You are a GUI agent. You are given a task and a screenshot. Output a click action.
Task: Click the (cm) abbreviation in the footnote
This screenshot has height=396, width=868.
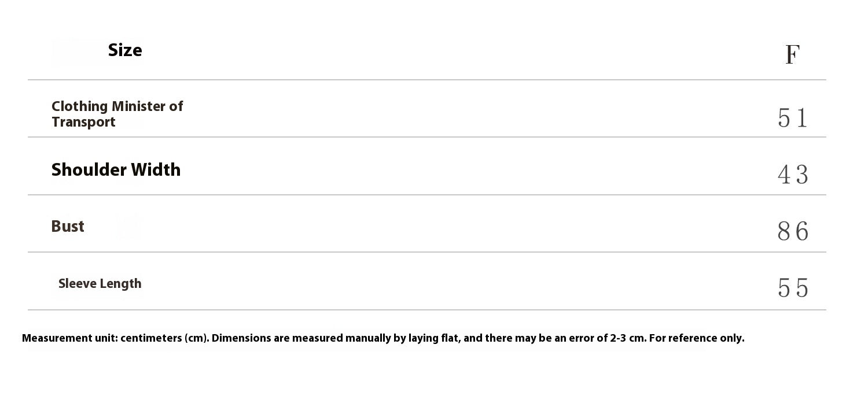point(197,338)
